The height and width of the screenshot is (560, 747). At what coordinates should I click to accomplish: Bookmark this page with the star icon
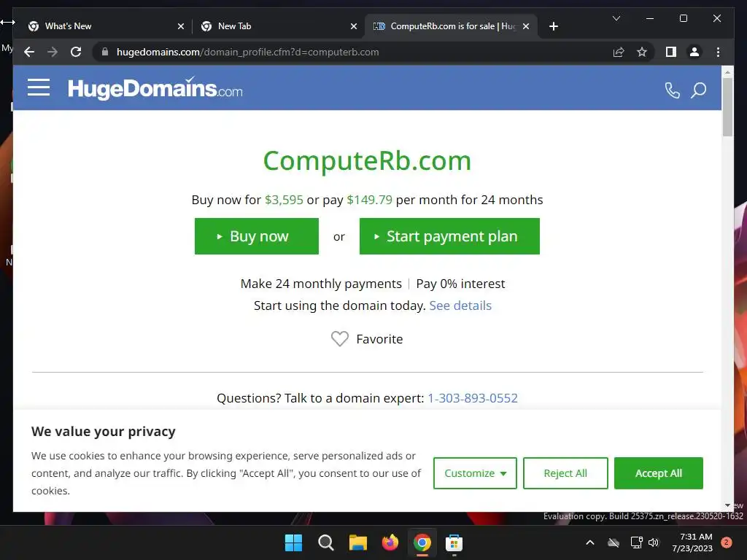point(642,52)
